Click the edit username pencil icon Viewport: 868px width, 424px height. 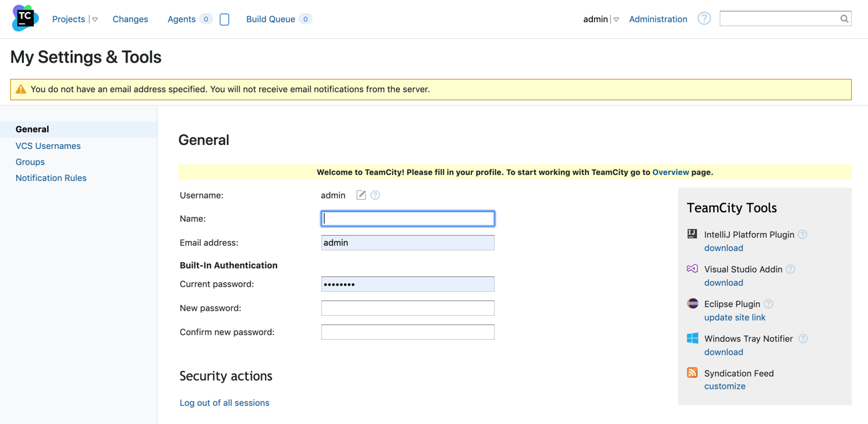tap(361, 195)
